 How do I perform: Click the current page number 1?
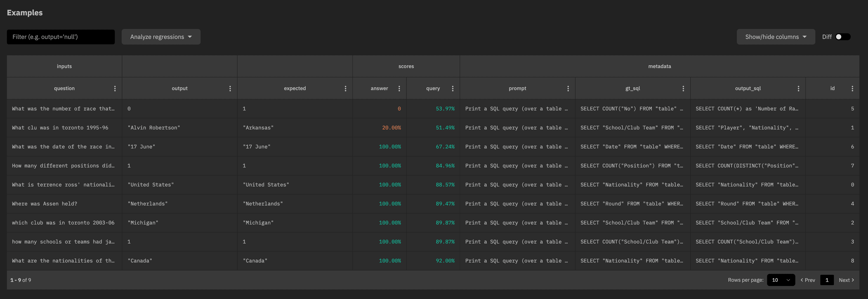pyautogui.click(x=827, y=280)
